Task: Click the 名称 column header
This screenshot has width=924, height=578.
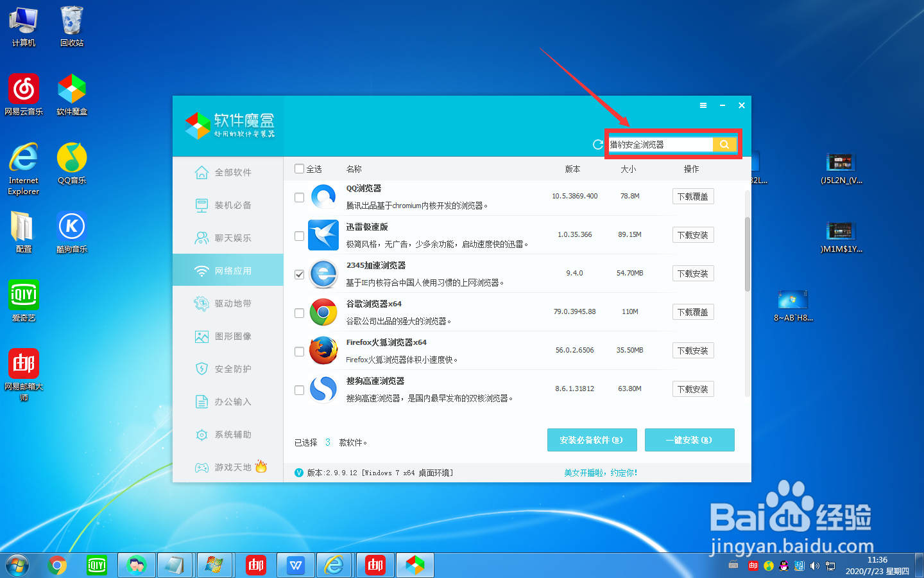Action: click(x=354, y=169)
